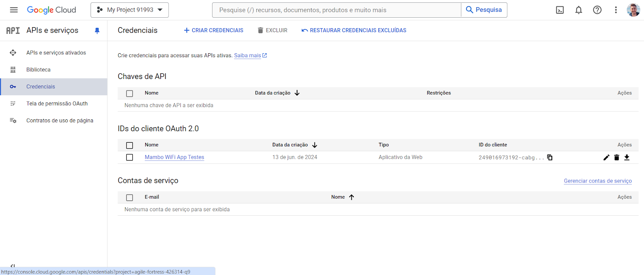Click the Restrições column header
This screenshot has height=275, width=644.
point(439,93)
